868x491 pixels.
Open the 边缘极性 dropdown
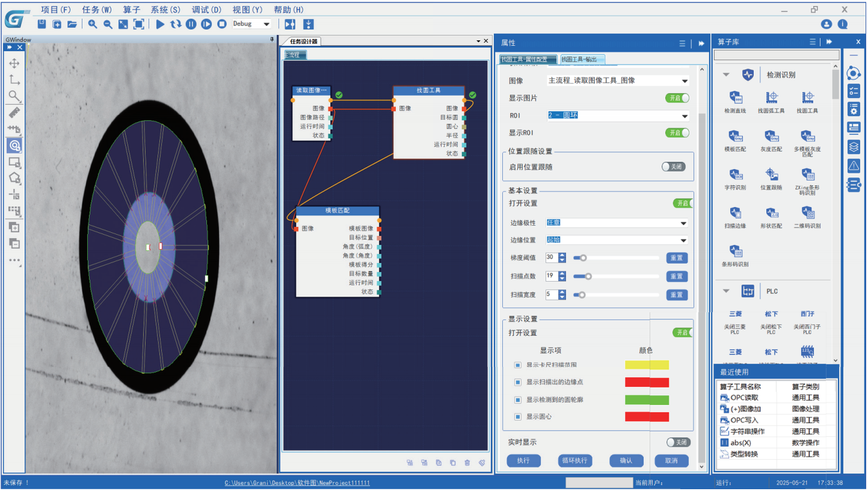tap(684, 223)
